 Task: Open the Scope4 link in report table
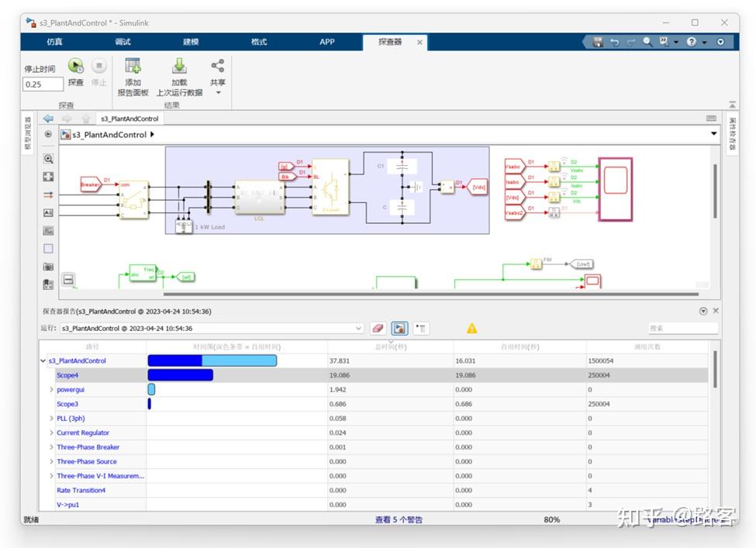(x=67, y=375)
